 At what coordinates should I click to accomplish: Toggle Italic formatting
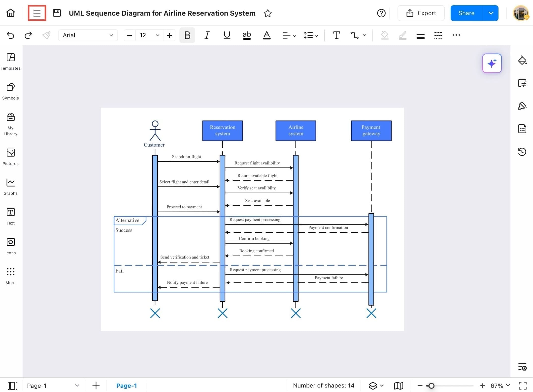tap(207, 35)
